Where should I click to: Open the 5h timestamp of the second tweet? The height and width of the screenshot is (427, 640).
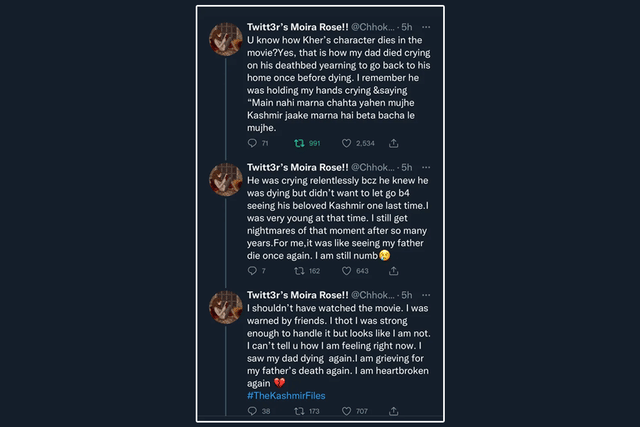(406, 166)
